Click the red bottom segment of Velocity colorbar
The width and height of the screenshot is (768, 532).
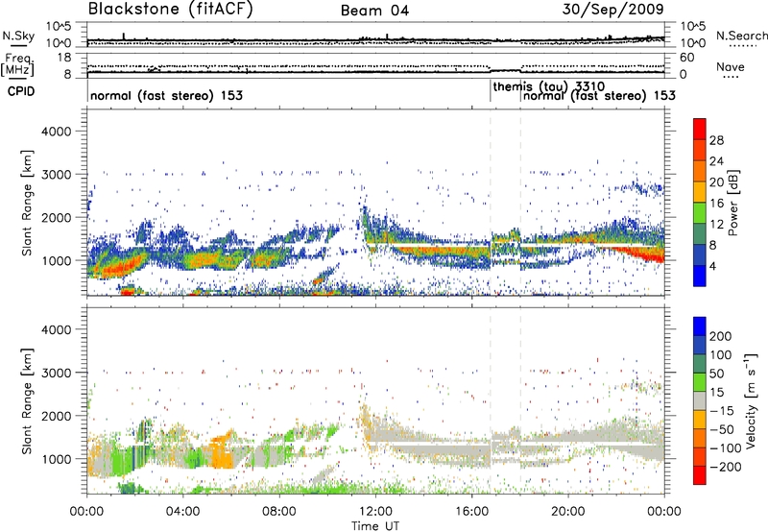pyautogui.click(x=700, y=475)
